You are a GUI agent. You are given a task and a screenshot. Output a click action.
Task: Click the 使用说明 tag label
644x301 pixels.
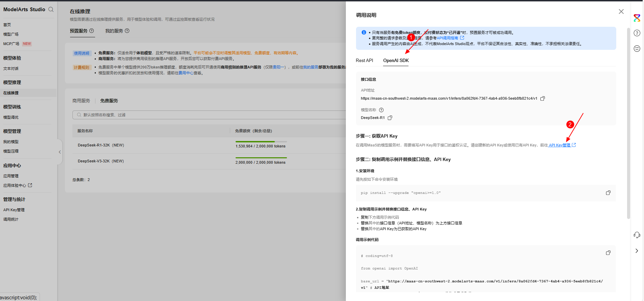[x=82, y=53]
